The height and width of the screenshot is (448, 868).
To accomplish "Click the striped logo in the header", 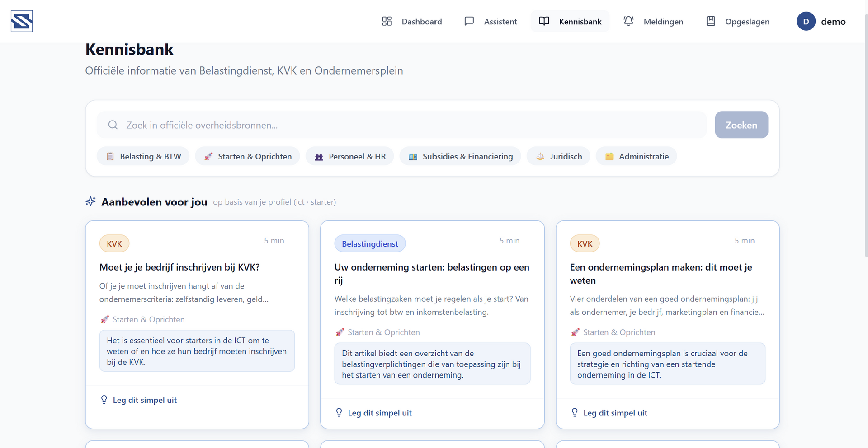I will pyautogui.click(x=22, y=21).
